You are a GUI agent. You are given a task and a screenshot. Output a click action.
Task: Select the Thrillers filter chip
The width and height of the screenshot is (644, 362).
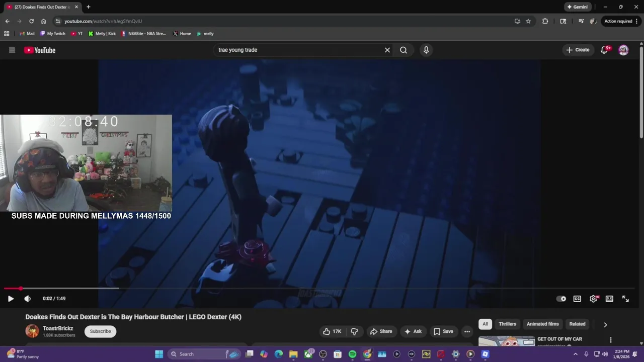pyautogui.click(x=507, y=324)
